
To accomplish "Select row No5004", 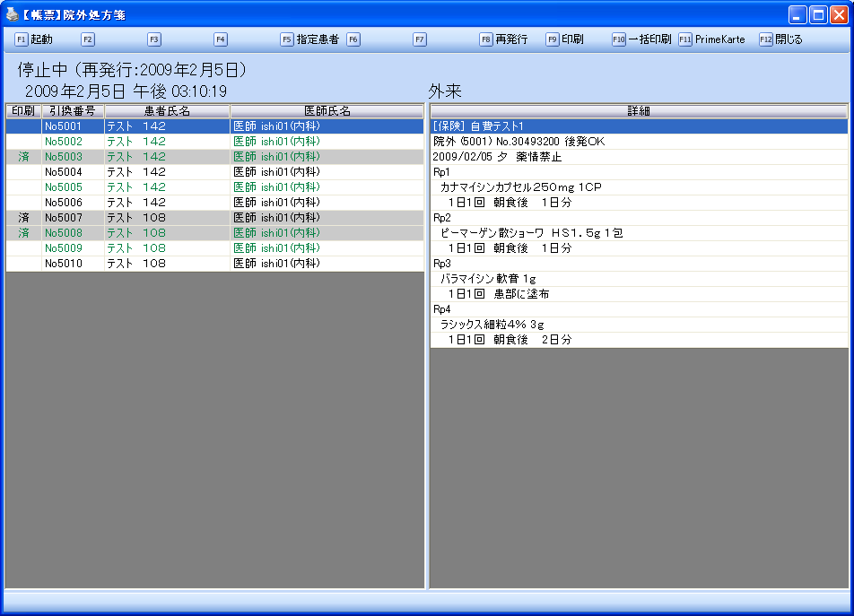I will (x=214, y=172).
